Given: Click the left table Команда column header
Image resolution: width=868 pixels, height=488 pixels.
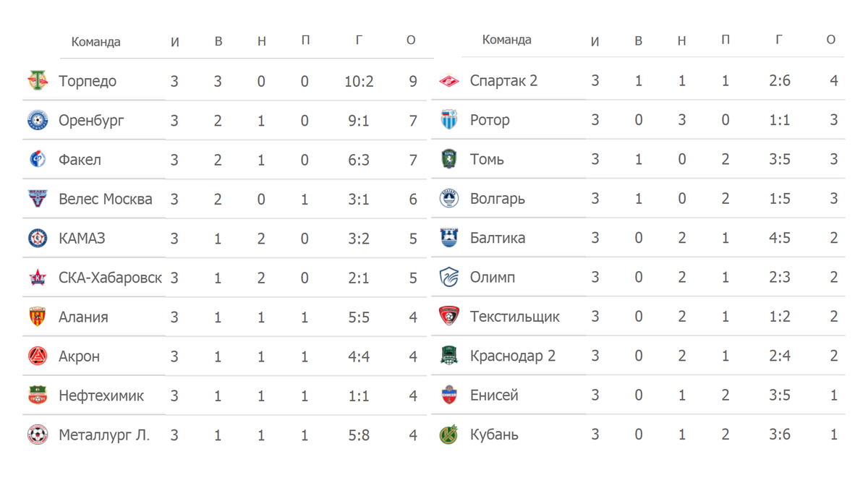Looking at the screenshot, I should coord(95,42).
